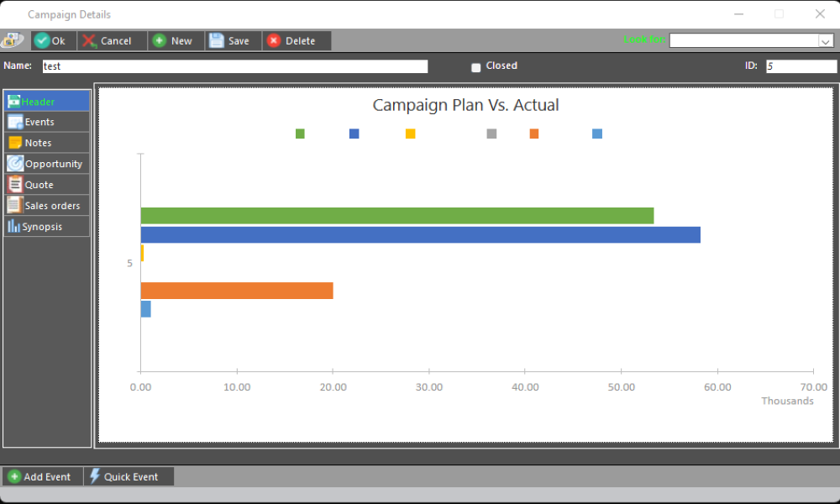Click the green plus Add Event icon
This screenshot has height=504, width=840.
pyautogui.click(x=14, y=476)
